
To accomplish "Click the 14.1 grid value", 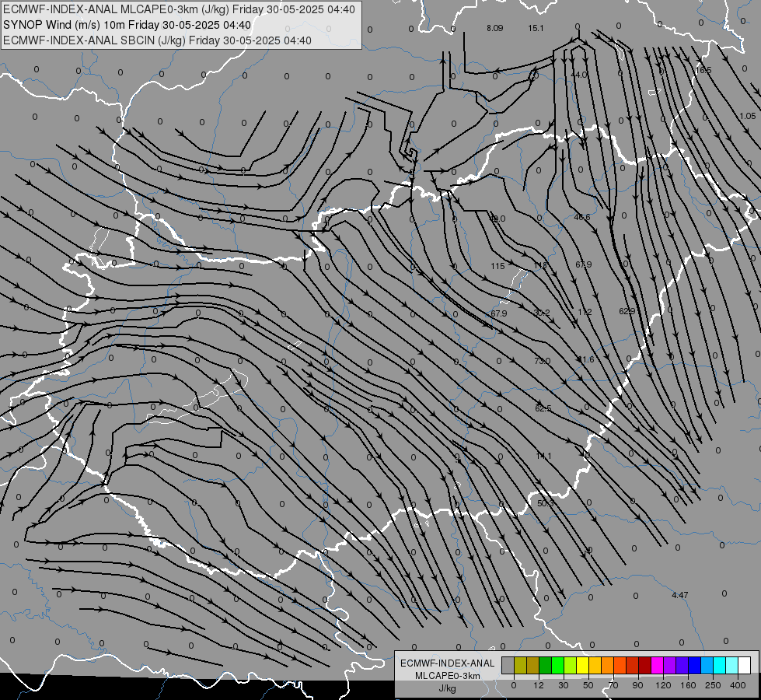I will coord(543,456).
